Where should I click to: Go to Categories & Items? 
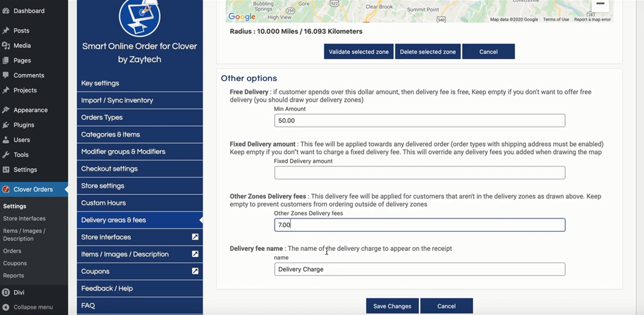(x=140, y=134)
